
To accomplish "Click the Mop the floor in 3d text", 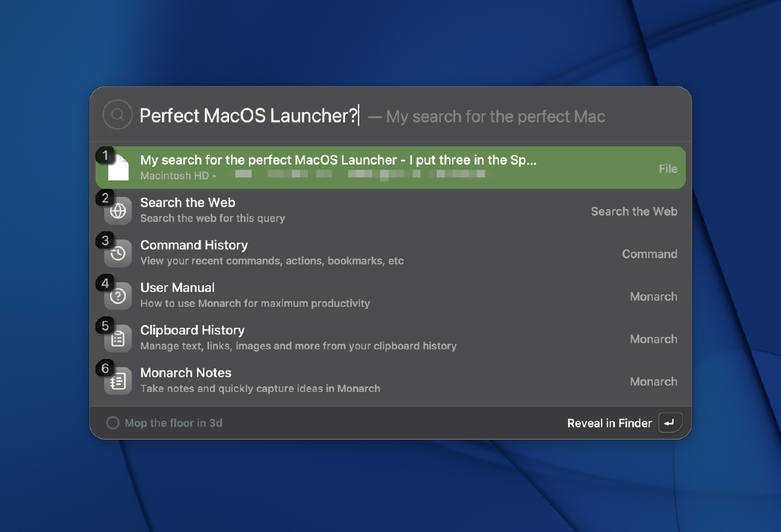I will tap(173, 423).
